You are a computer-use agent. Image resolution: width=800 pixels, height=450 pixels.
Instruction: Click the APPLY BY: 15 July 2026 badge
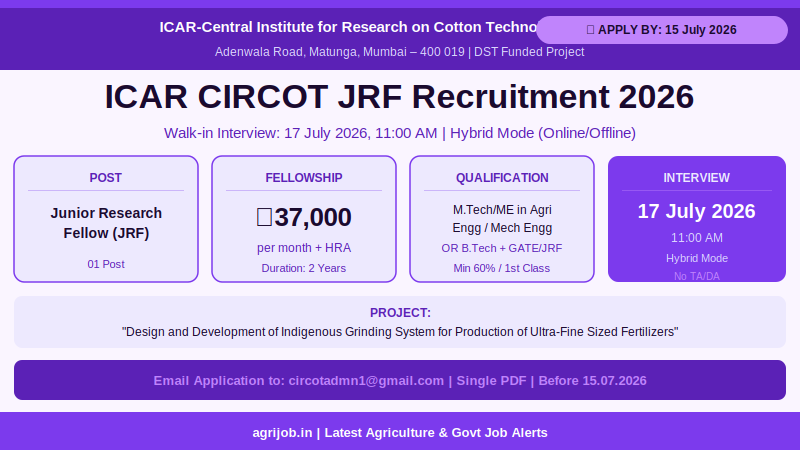(x=662, y=30)
